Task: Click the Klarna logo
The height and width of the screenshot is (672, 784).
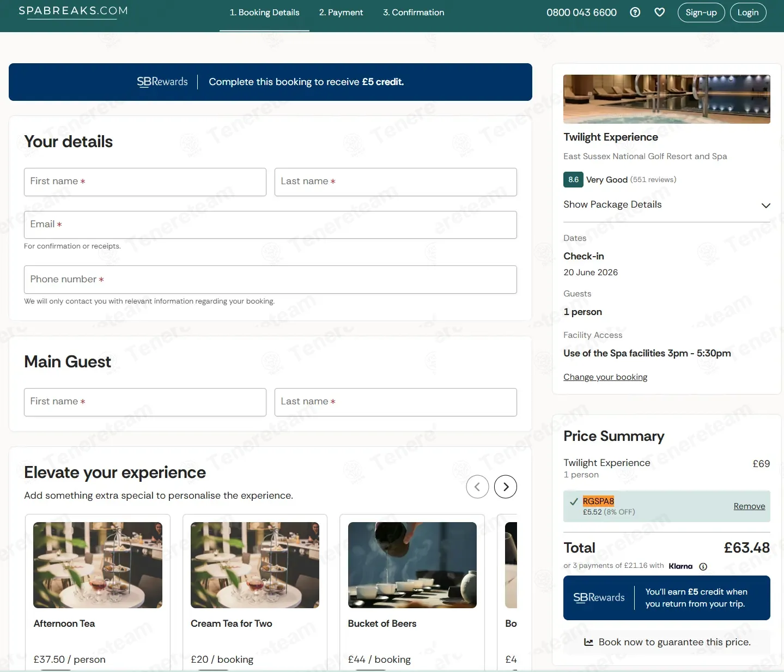Action: [x=680, y=566]
